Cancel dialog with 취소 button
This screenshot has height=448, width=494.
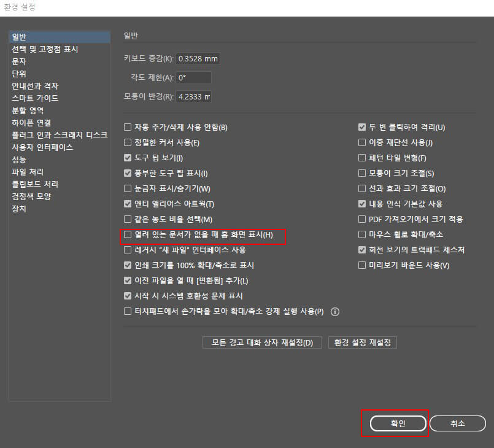(457, 423)
